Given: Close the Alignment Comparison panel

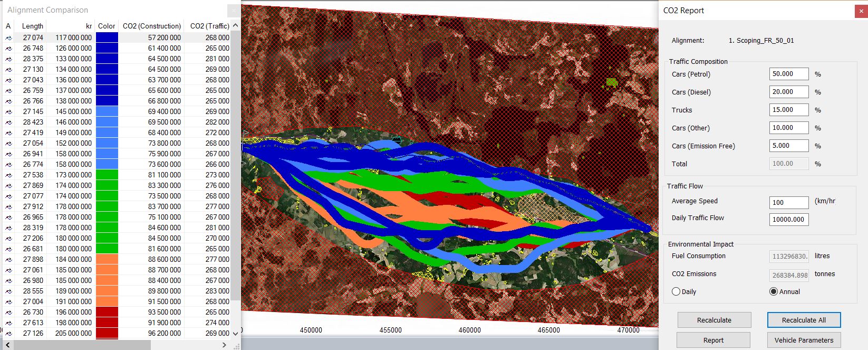Looking at the screenshot, I should click(234, 10).
